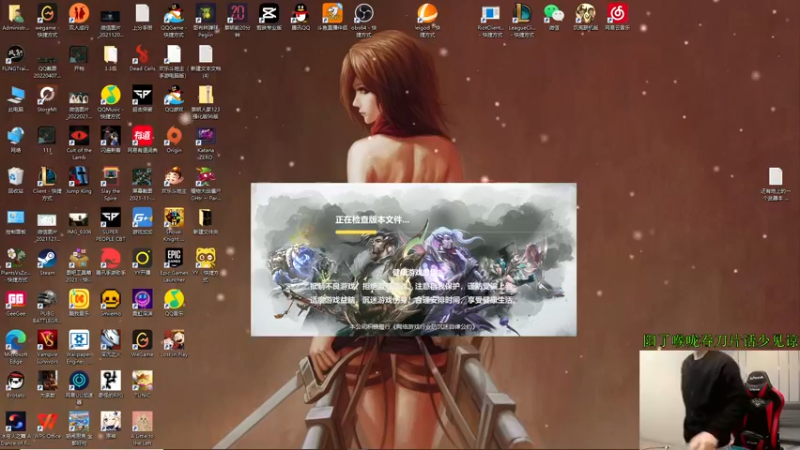Launch the red WPS Office icon
The image size is (800, 450).
(x=47, y=422)
